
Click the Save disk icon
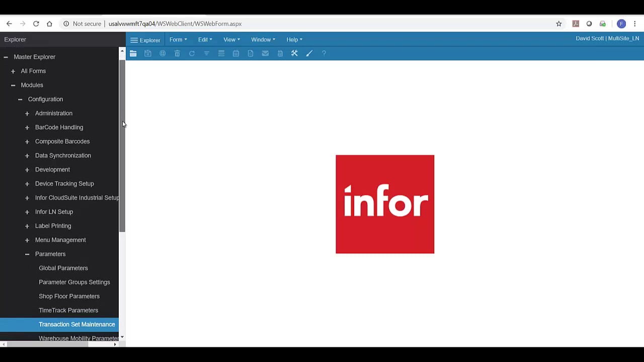[148, 53]
